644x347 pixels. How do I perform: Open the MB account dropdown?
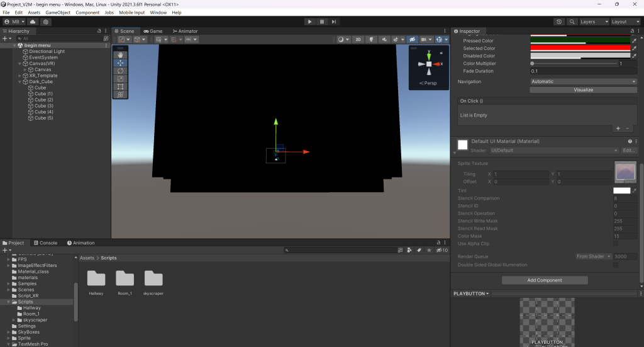14,22
